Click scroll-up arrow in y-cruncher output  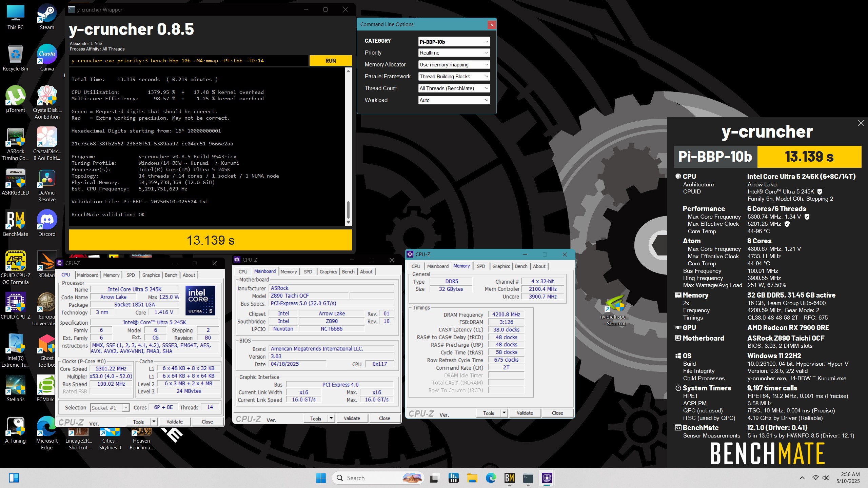(348, 71)
